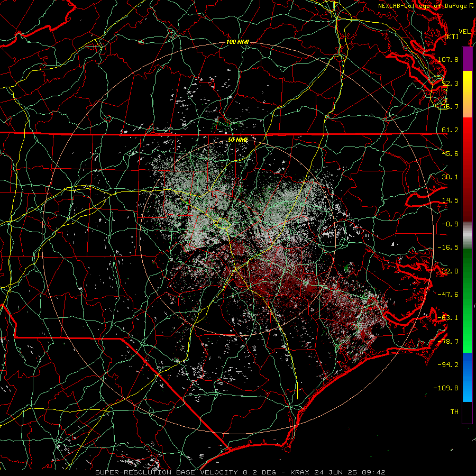Viewport: 476px width, 476px height.
Task: Select the 30.1 velocity scale value
Action: (x=450, y=177)
